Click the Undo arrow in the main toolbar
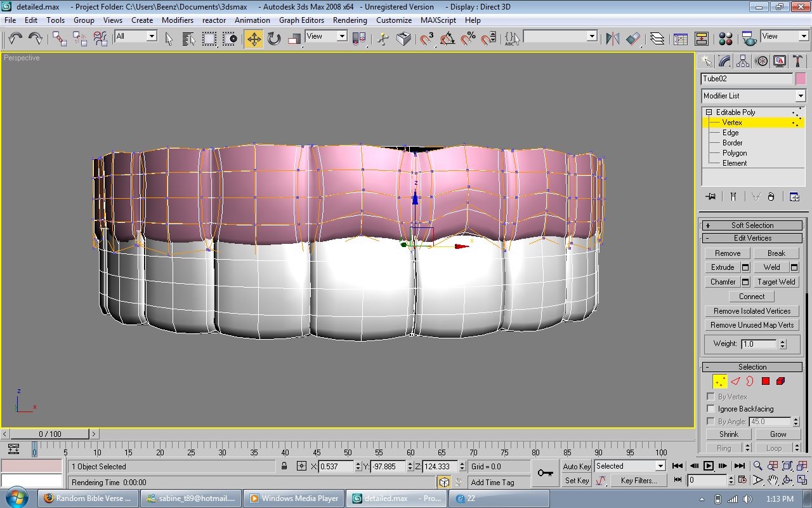Viewport: 812px width, 508px height. pos(15,39)
